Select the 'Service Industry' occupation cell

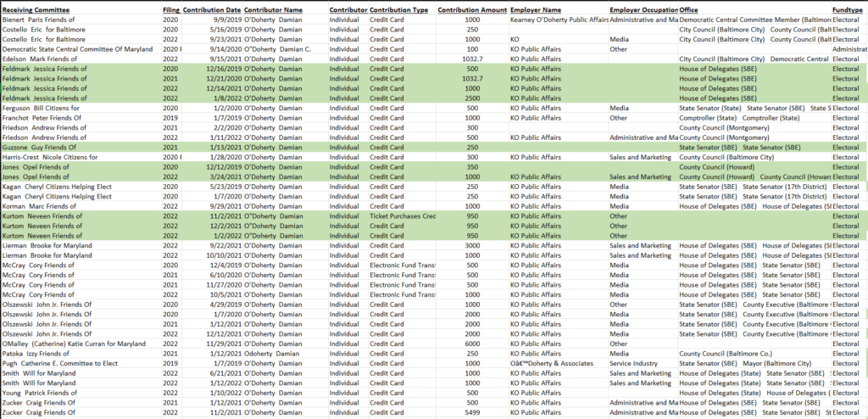[x=633, y=364]
